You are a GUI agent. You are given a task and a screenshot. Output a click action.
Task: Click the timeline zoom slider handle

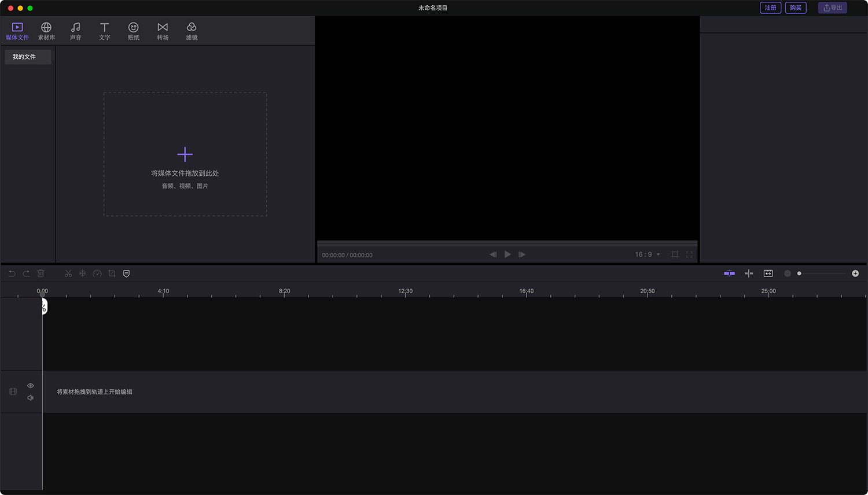point(799,274)
